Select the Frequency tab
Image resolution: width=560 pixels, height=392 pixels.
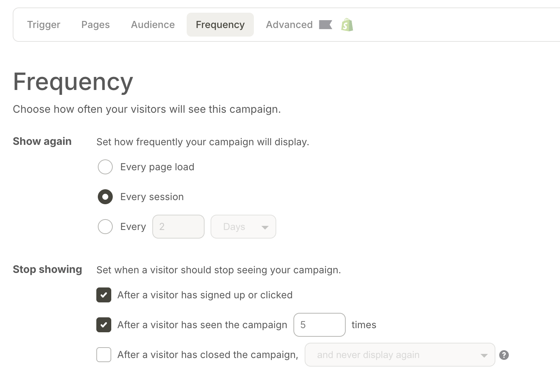coord(220,25)
